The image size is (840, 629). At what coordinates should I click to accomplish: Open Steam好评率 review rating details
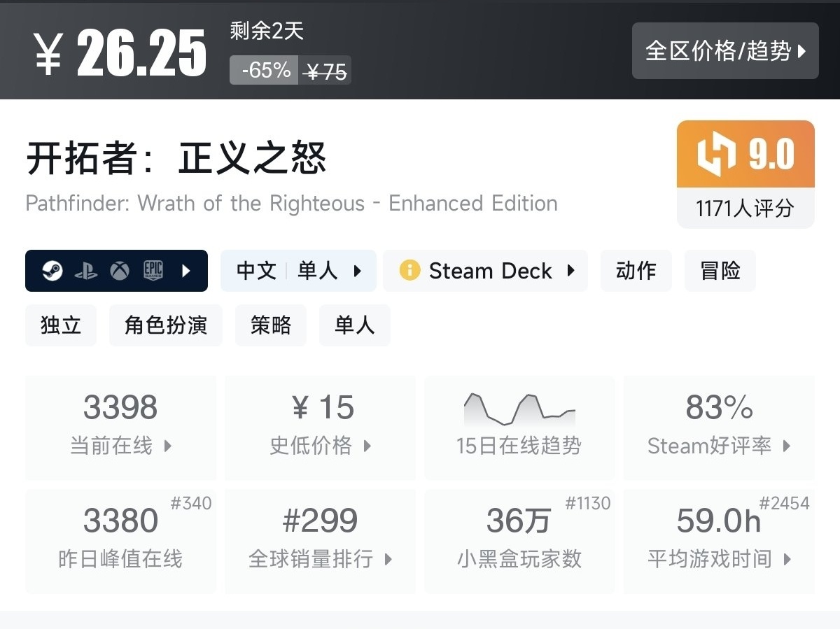[719, 427]
